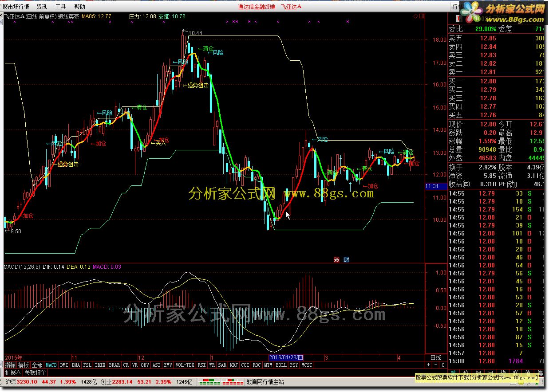The image size is (549, 392).
Task: Click the 9.50 low price label
Action: (16, 231)
